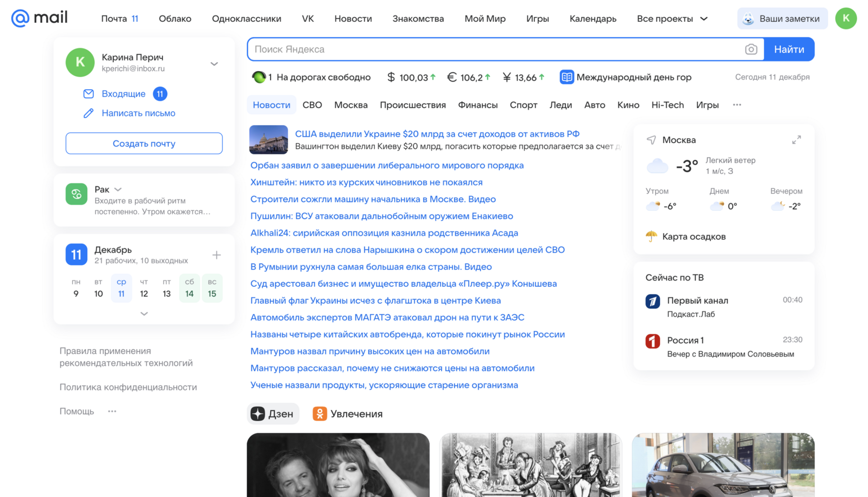Click the Ваши заметки button
The width and height of the screenshot is (868, 497).
782,19
